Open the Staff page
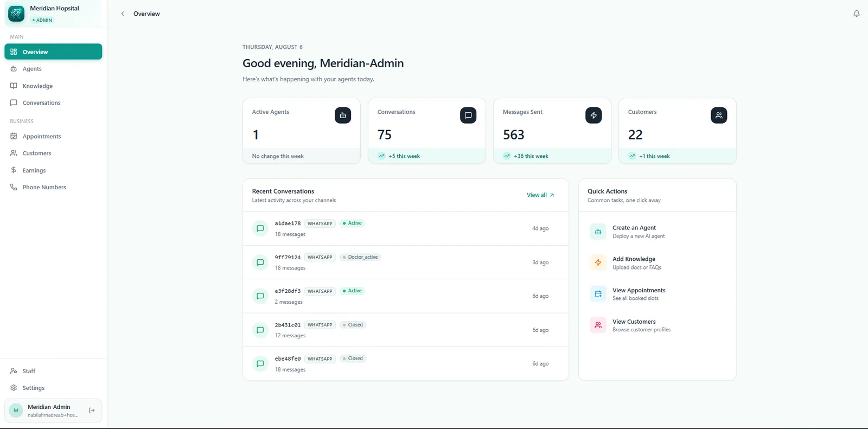868x429 pixels. [x=53, y=371]
